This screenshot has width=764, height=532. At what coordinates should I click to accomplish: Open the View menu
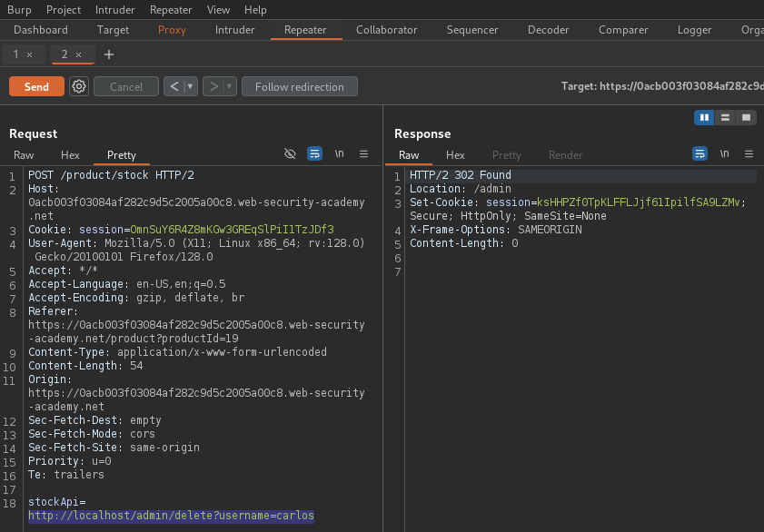tap(218, 10)
